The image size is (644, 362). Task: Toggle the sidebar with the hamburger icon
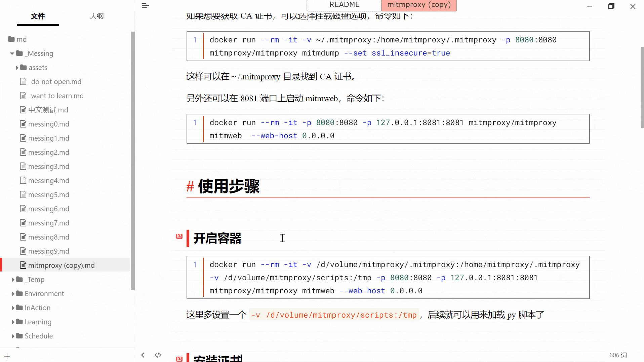[145, 6]
